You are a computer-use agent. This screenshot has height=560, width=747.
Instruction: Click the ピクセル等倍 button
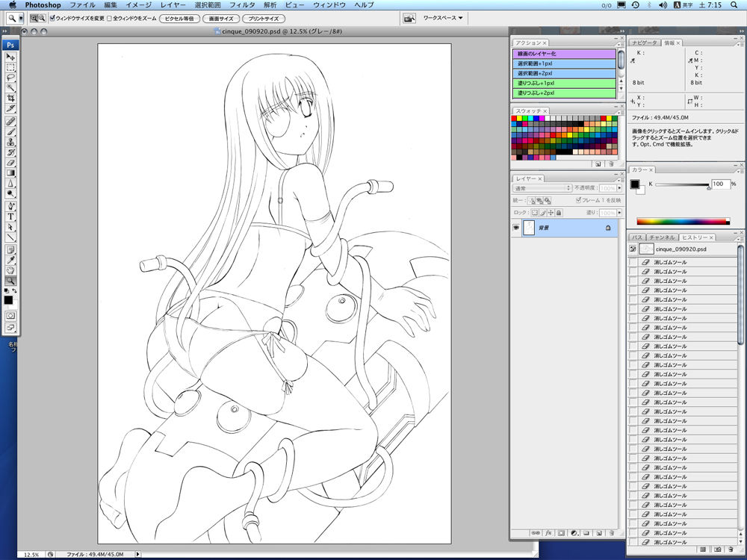click(179, 19)
